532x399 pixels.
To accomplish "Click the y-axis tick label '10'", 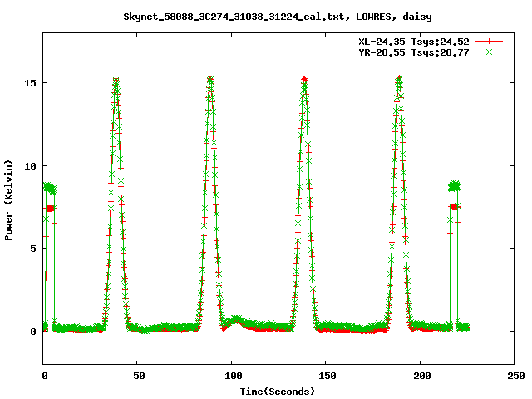I will click(30, 166).
